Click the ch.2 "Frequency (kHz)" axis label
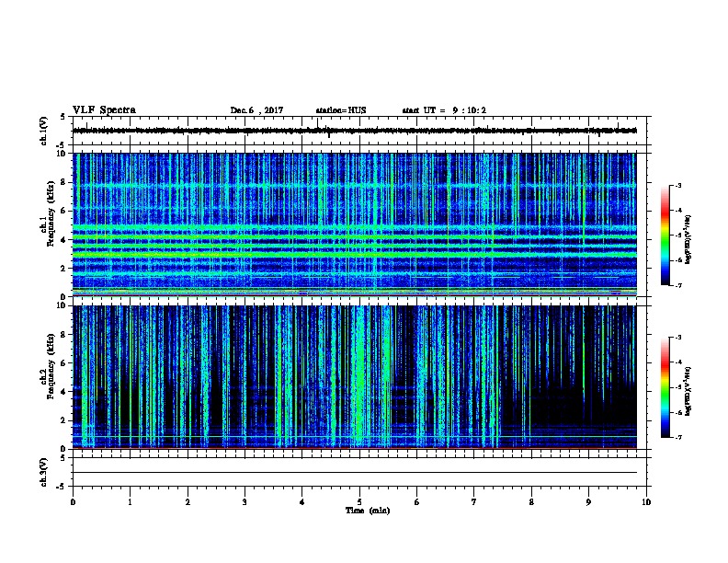Screen dimensions: 728x563 point(51,366)
